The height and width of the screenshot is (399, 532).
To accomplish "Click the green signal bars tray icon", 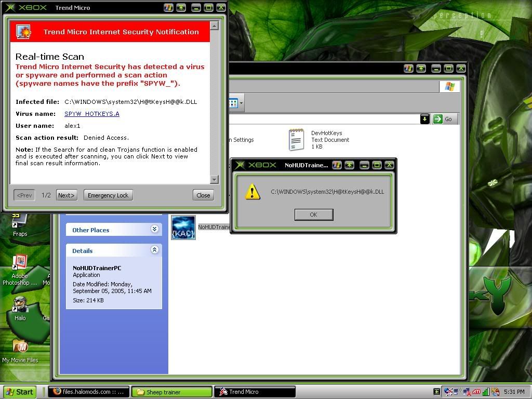I will click(x=486, y=392).
